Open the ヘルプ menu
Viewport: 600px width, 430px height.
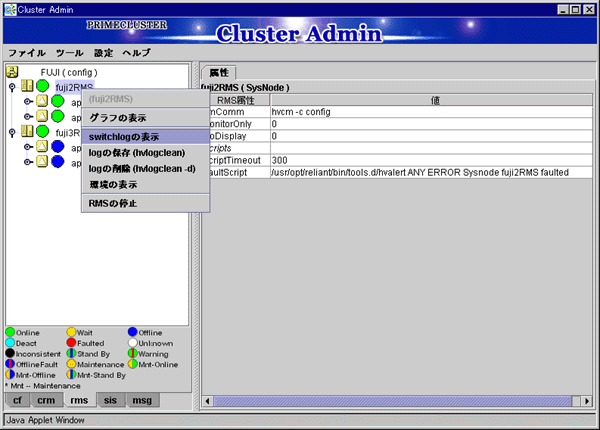click(137, 53)
